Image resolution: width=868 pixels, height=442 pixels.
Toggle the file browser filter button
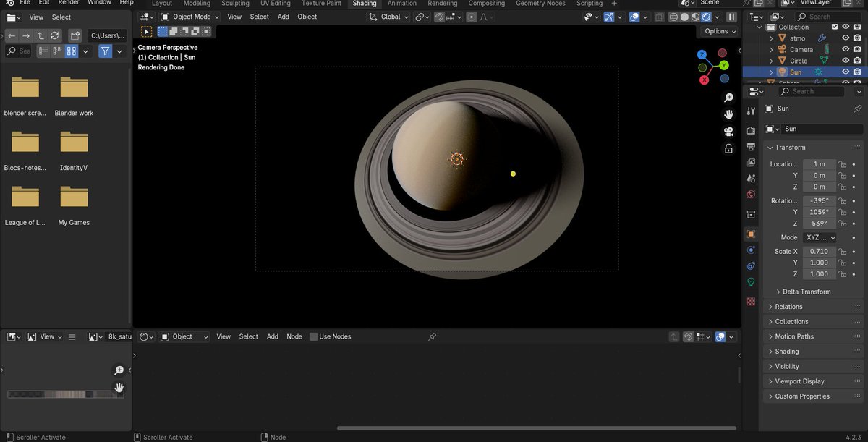point(105,51)
